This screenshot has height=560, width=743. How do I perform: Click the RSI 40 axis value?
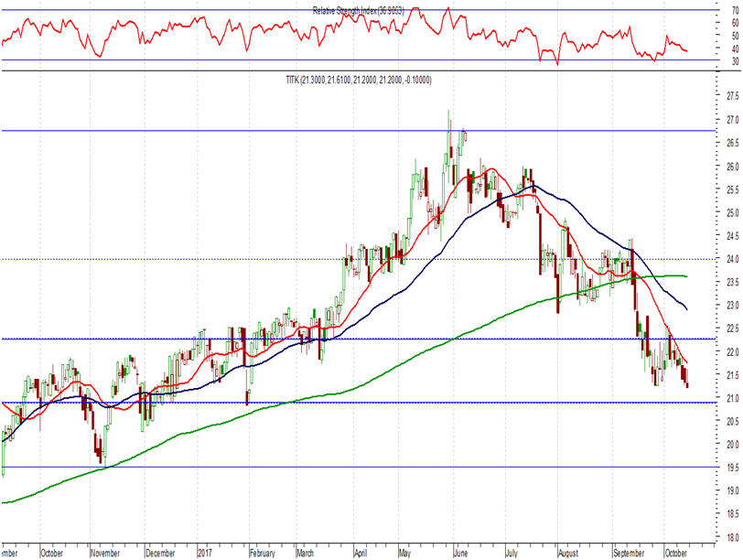[x=735, y=48]
